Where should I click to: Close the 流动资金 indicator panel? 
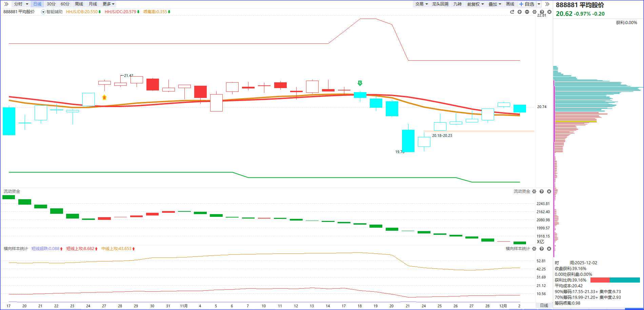click(x=549, y=191)
